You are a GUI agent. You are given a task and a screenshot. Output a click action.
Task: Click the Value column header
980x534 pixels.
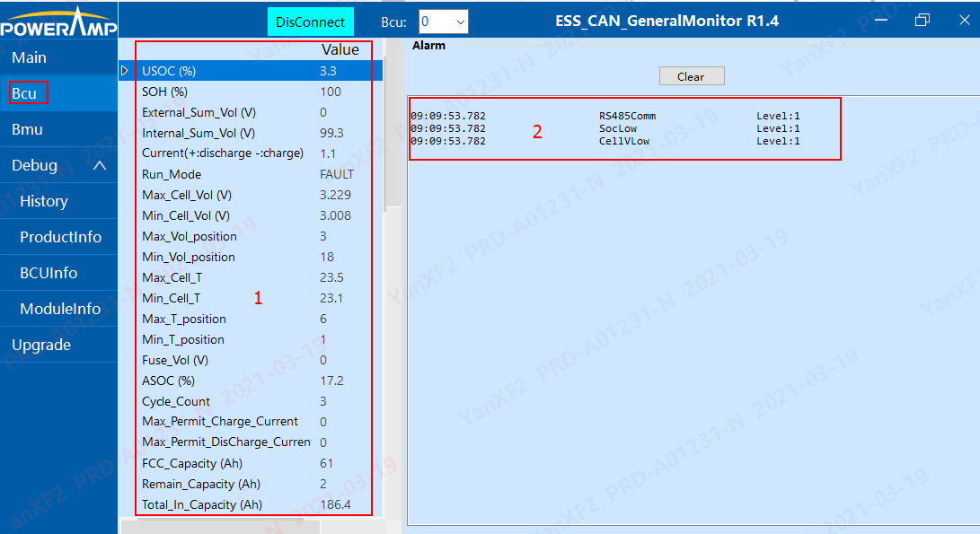[340, 49]
